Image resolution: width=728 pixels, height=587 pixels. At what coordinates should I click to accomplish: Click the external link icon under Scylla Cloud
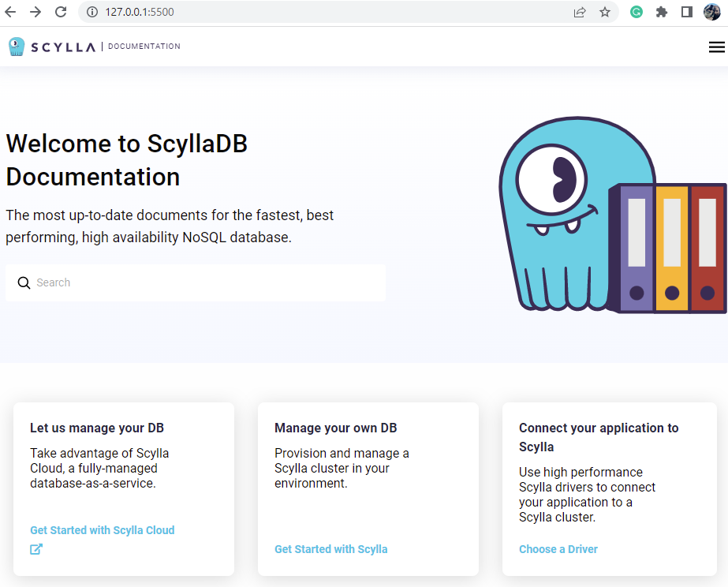[x=36, y=549]
